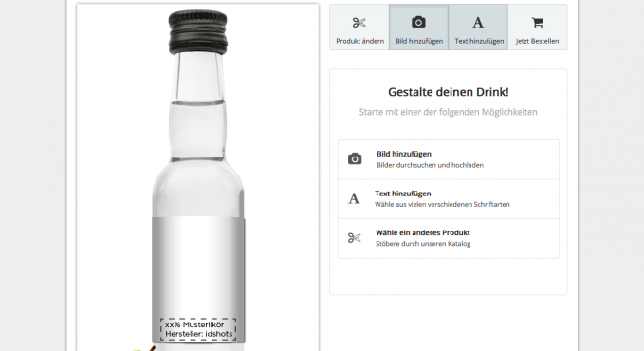Click the A icon beside Wähle aus vielen Schriftarten
This screenshot has width=644, height=351.
pyautogui.click(x=354, y=198)
